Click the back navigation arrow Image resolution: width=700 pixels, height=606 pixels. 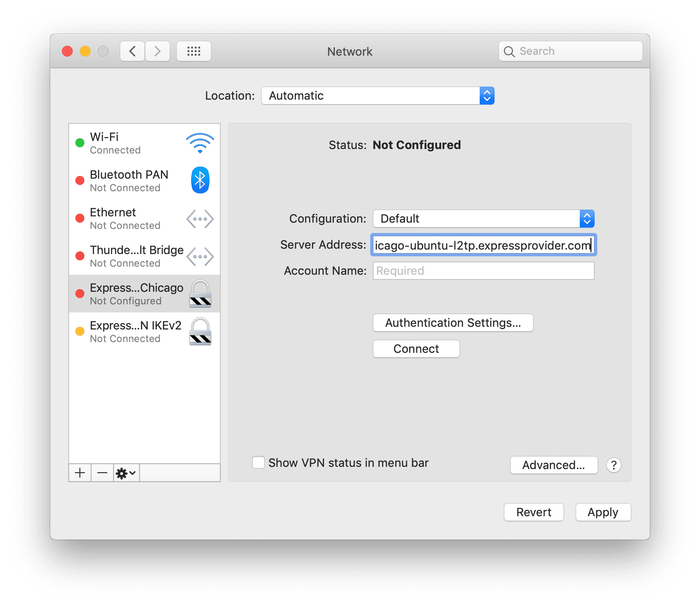(x=132, y=51)
